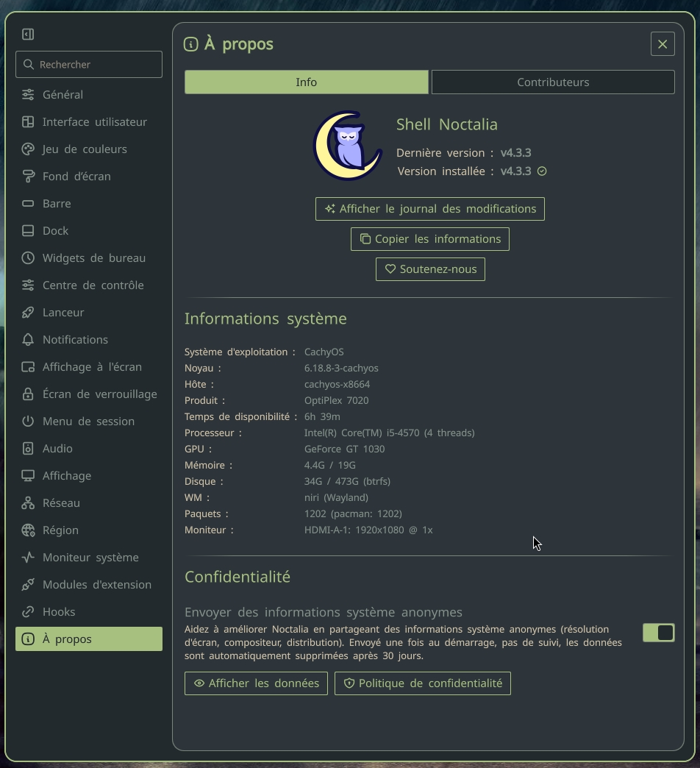Open Lanceur rocket icon
The image size is (700, 768).
[x=28, y=313]
